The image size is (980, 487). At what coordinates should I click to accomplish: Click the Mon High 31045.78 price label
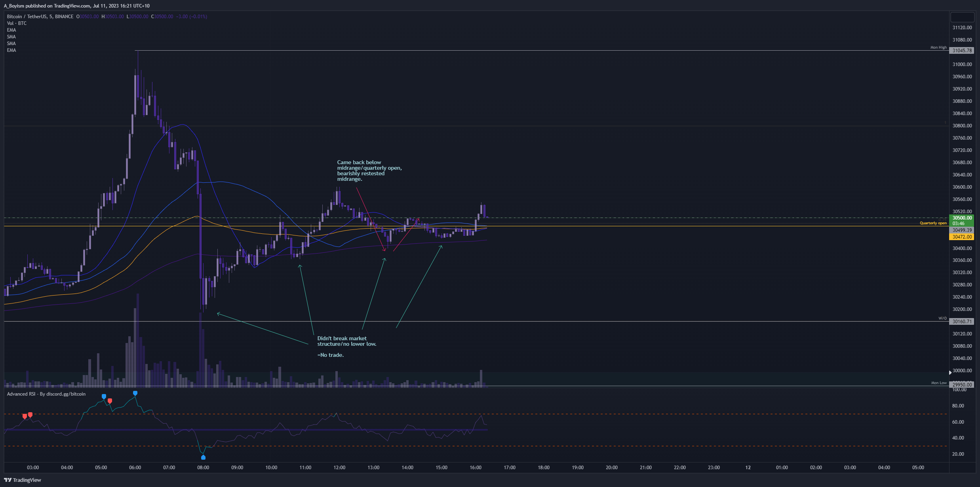(x=962, y=51)
